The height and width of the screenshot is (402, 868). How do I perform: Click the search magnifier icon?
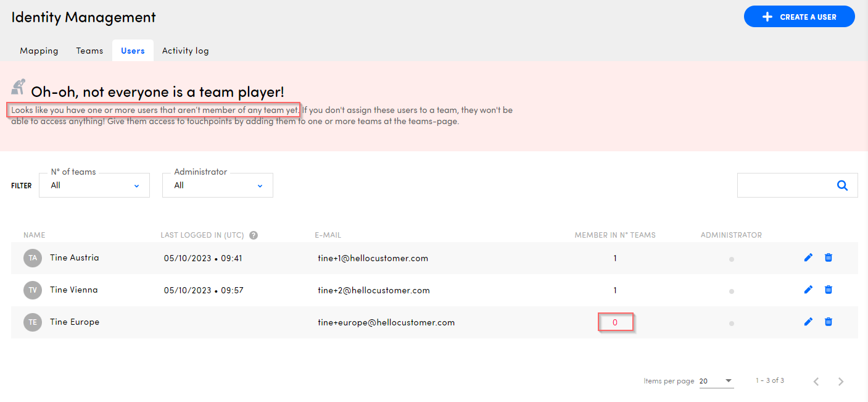842,185
